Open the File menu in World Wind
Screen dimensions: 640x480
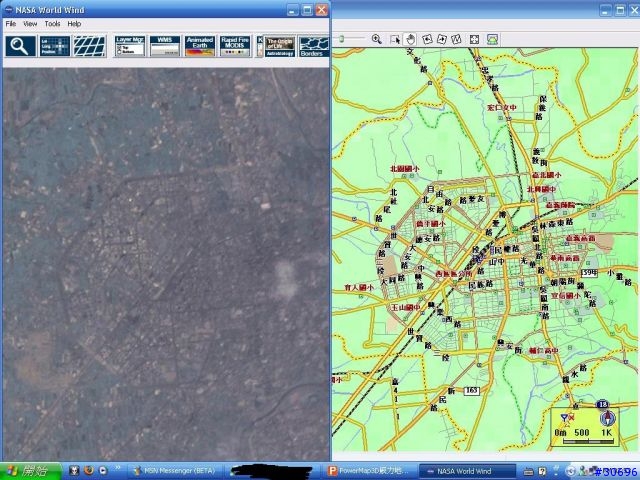click(11, 24)
